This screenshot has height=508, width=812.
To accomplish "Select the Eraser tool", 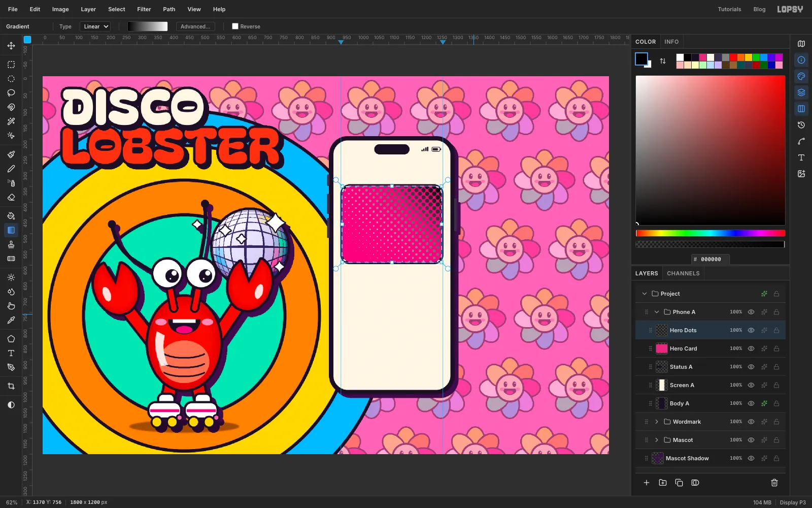I will click(x=11, y=197).
